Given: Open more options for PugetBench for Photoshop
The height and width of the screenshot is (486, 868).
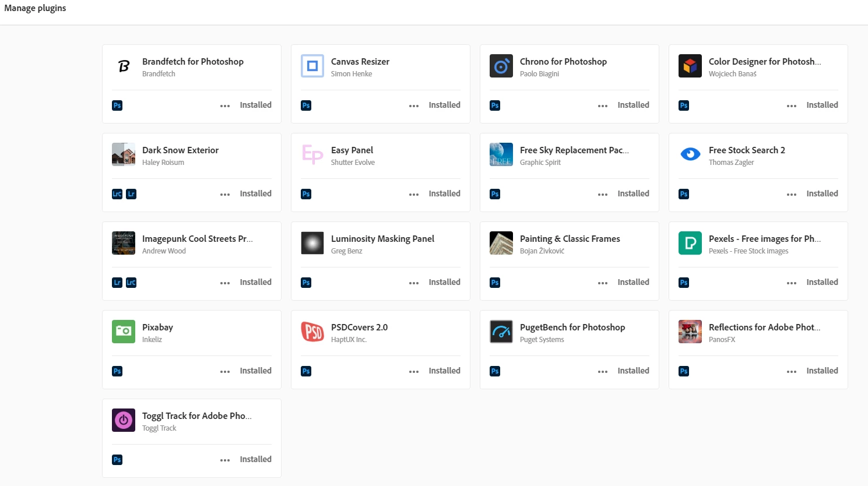Looking at the screenshot, I should (x=603, y=372).
